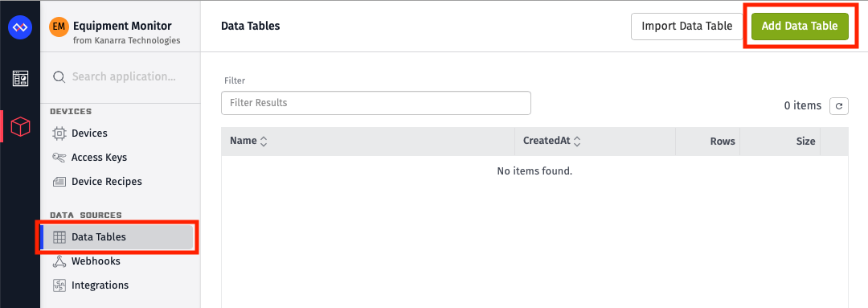Click the Access Keys key icon
Image resolution: width=868 pixels, height=308 pixels.
59,158
